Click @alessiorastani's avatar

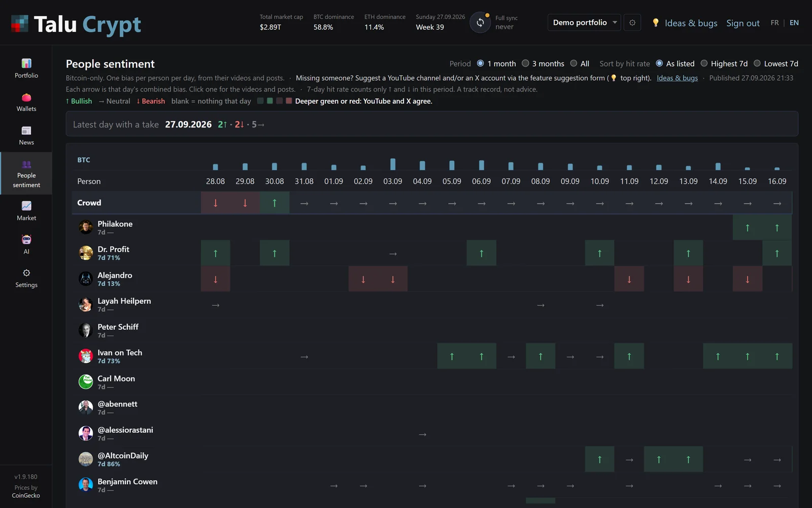[86, 433]
